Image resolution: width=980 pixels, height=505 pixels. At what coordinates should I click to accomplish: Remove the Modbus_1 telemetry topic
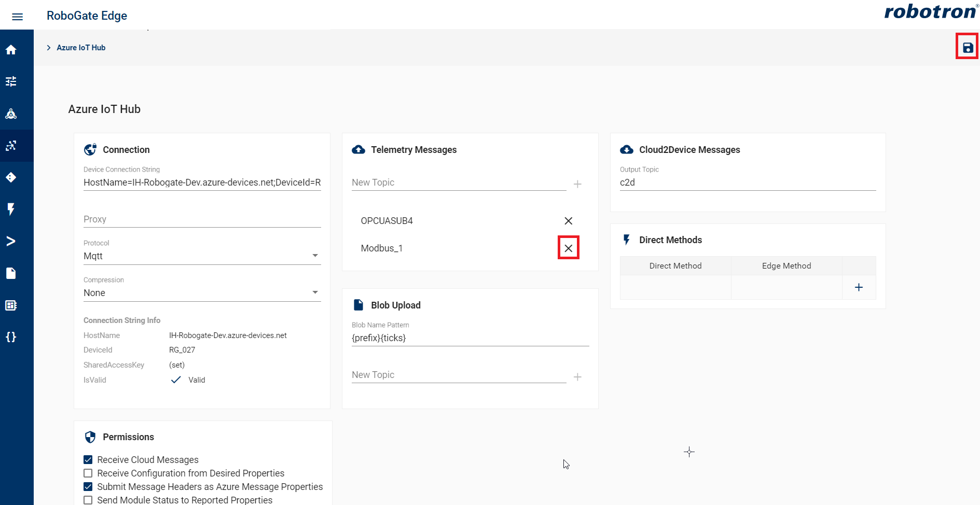568,248
